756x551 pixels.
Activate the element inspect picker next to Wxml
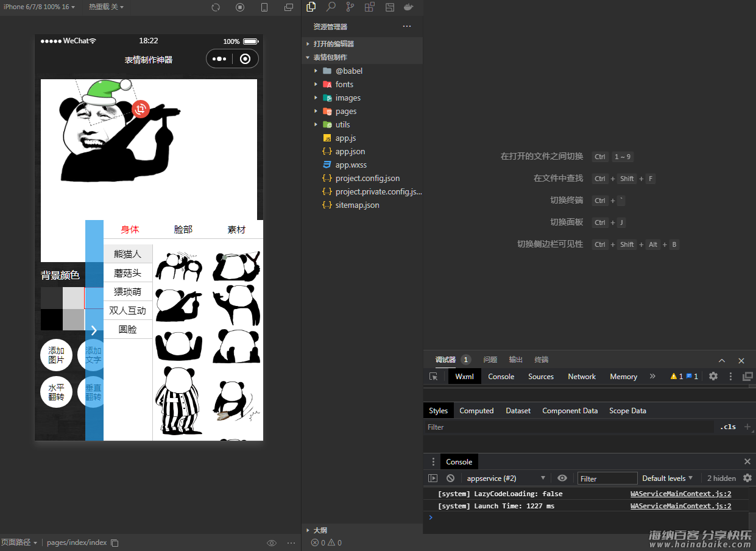(x=434, y=377)
